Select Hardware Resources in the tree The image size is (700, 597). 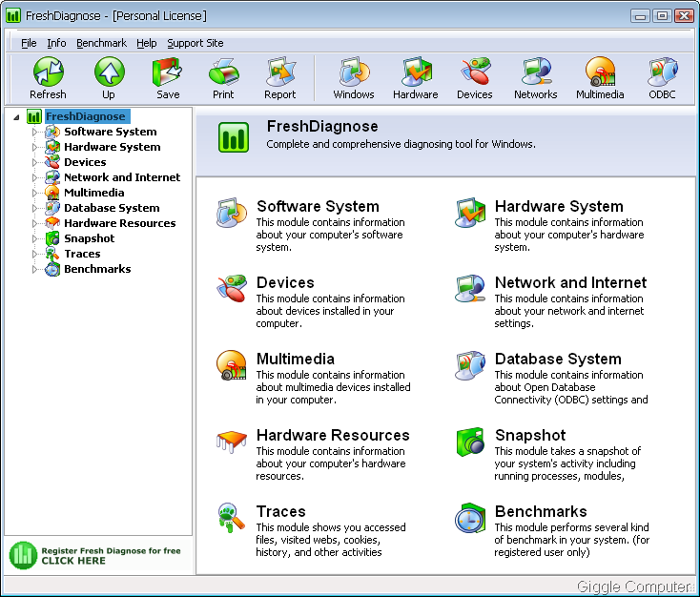119,223
